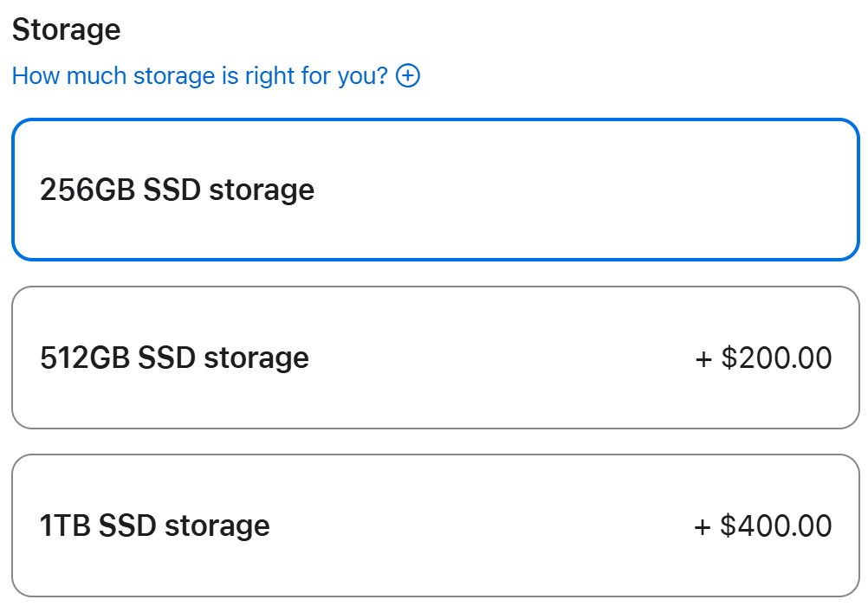868x606 pixels.
Task: Click the "256GB SSD storage" label text
Action: coord(177,190)
